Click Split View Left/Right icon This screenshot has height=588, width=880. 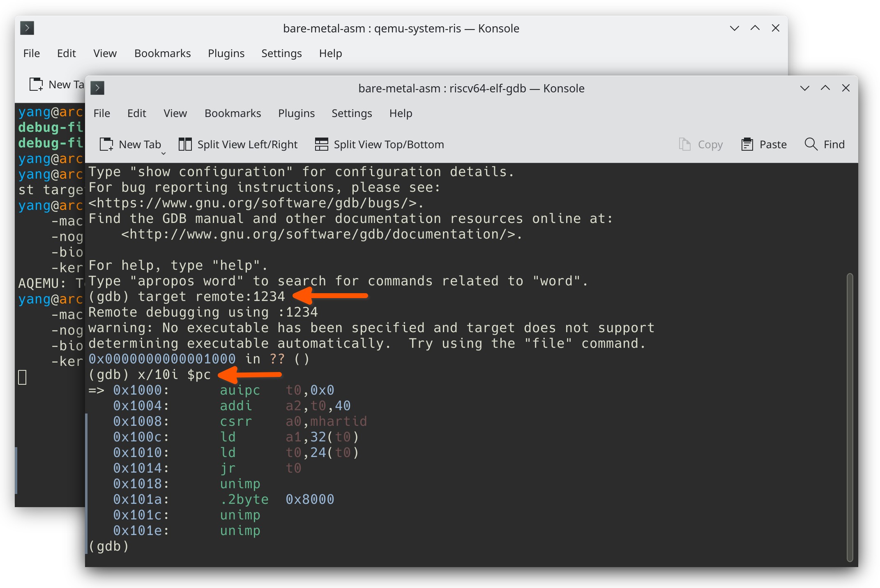click(x=185, y=145)
